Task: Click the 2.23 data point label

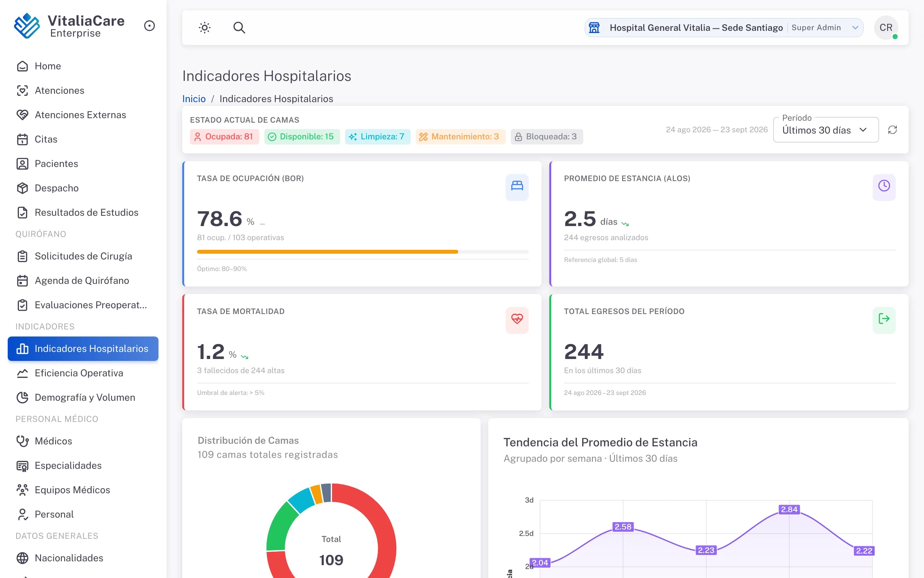Action: click(x=706, y=550)
